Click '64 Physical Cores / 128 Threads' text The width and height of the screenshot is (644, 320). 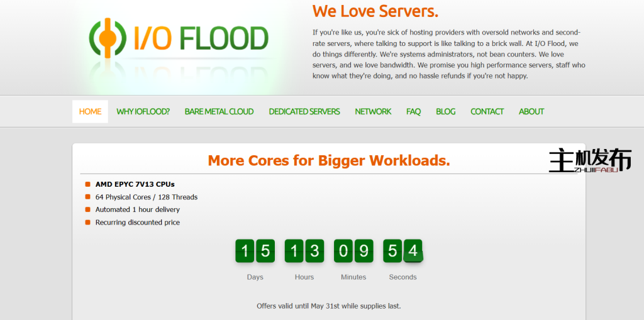click(147, 197)
